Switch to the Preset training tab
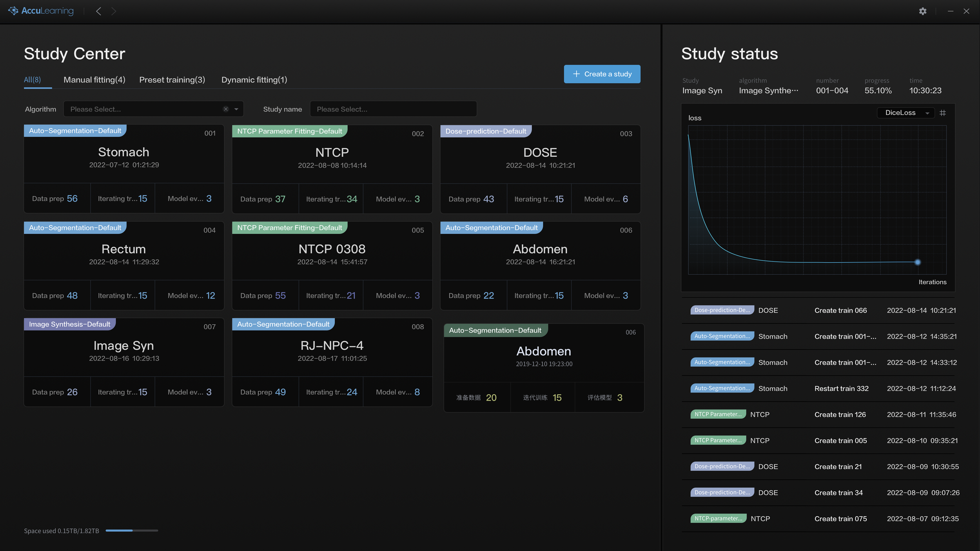This screenshot has width=980, height=551. pyautogui.click(x=172, y=80)
